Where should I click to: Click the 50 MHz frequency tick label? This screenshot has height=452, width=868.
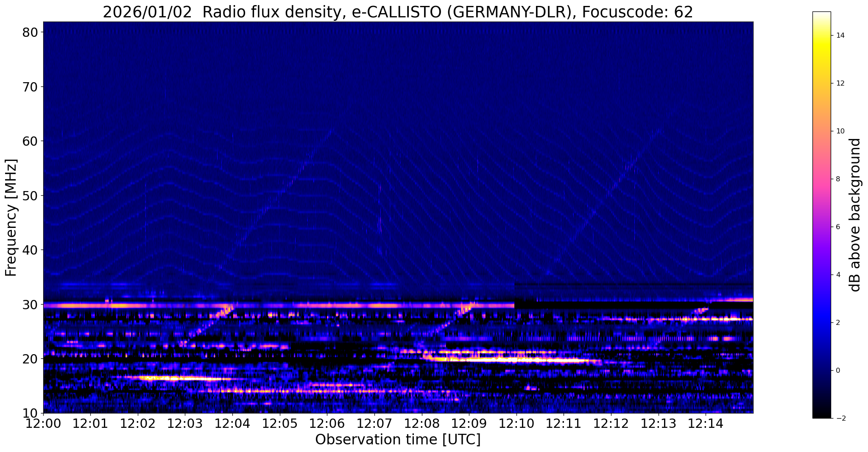pos(31,196)
